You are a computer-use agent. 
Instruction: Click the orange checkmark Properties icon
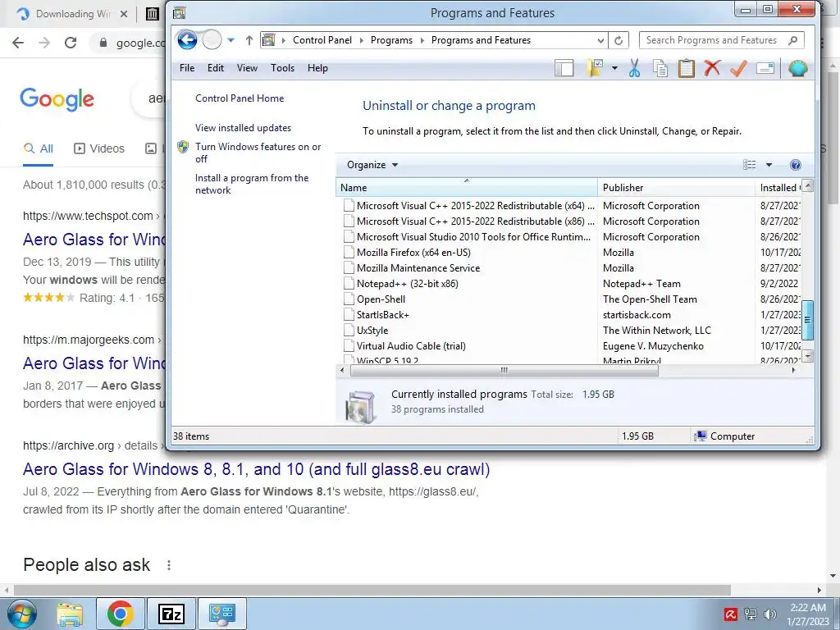tap(739, 68)
